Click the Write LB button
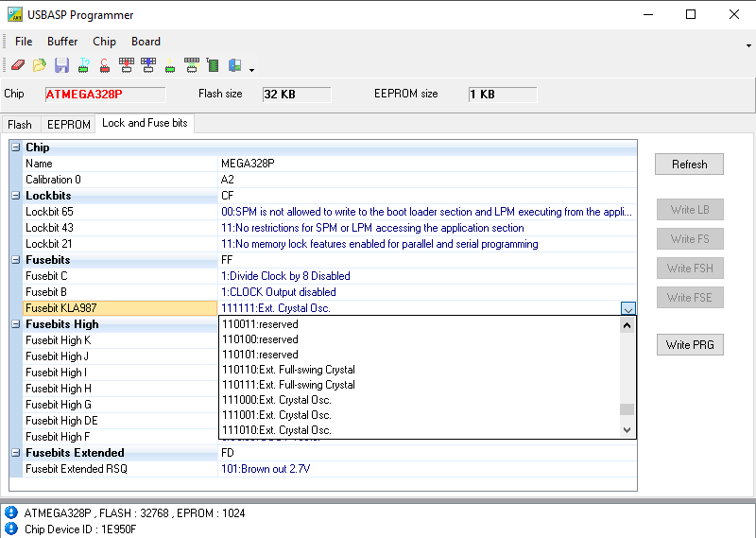The height and width of the screenshot is (538, 756). click(690, 209)
